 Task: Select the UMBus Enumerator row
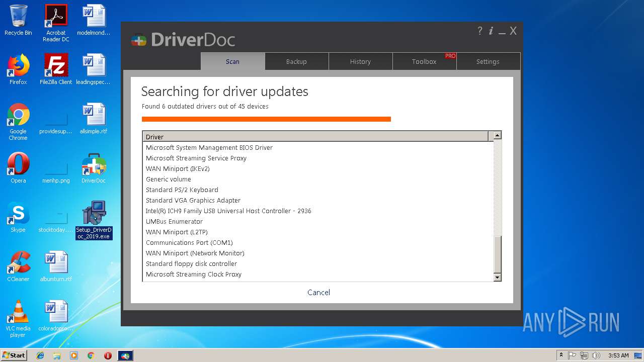tap(318, 221)
